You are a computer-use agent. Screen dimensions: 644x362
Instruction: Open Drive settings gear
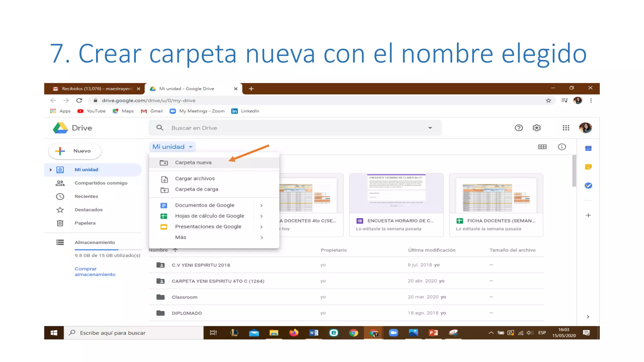tap(536, 128)
